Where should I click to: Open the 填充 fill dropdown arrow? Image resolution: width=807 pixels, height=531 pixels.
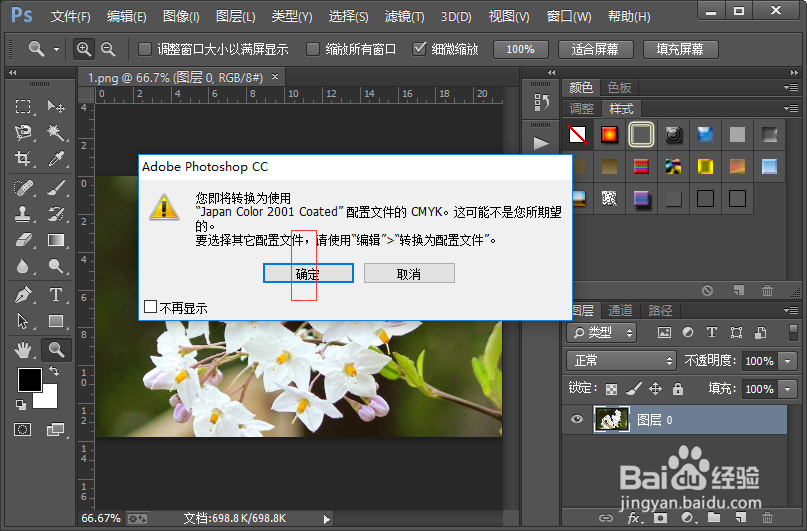click(x=787, y=389)
